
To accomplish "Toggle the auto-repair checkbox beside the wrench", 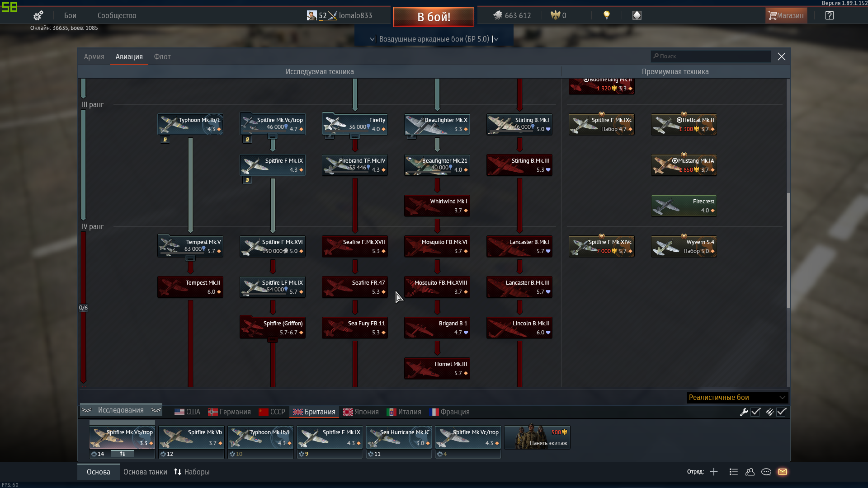I will click(x=755, y=412).
